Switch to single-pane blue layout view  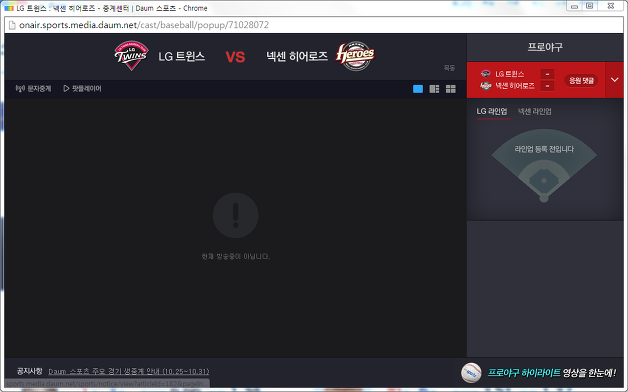[x=418, y=89]
